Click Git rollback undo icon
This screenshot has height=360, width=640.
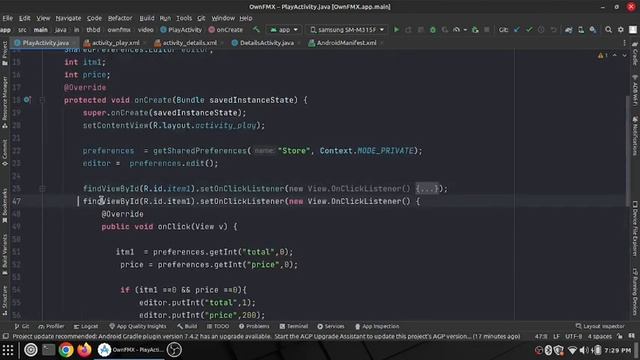pos(553,30)
